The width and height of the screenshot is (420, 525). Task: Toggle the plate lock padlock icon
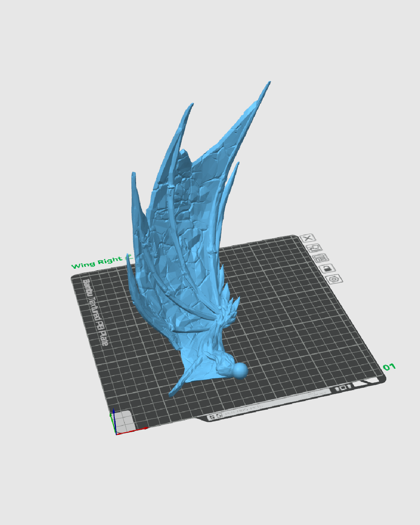click(327, 268)
